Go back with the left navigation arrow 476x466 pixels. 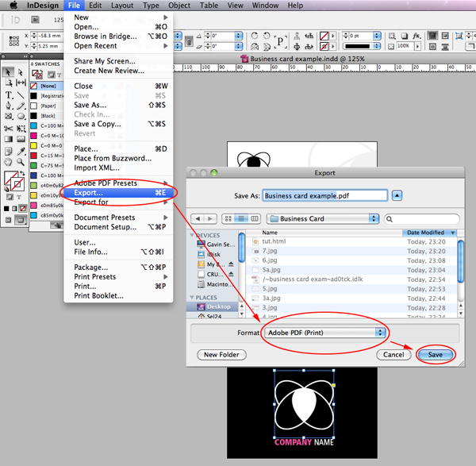198,219
